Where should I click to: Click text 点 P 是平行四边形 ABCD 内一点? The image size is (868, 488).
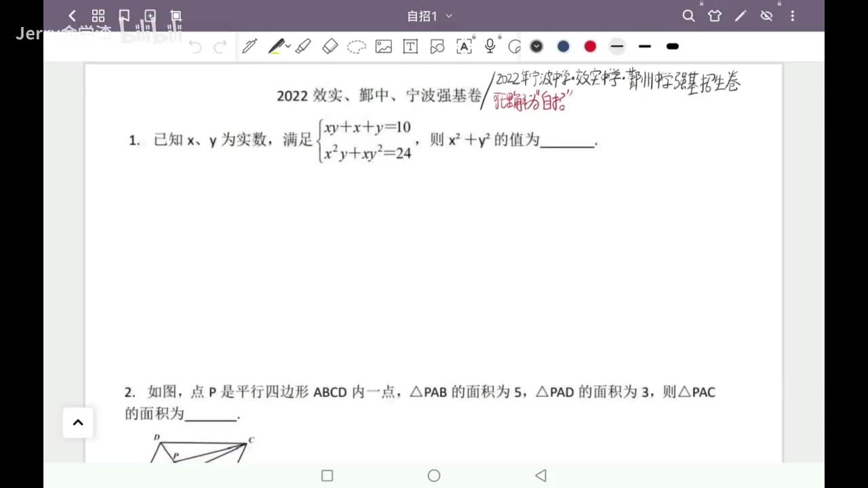[293, 392]
